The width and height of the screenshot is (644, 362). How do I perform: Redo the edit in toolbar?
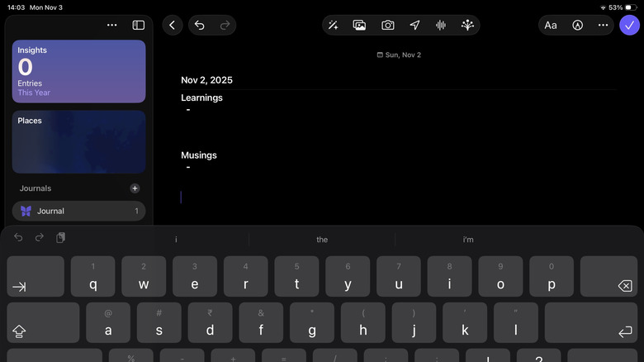tap(225, 25)
